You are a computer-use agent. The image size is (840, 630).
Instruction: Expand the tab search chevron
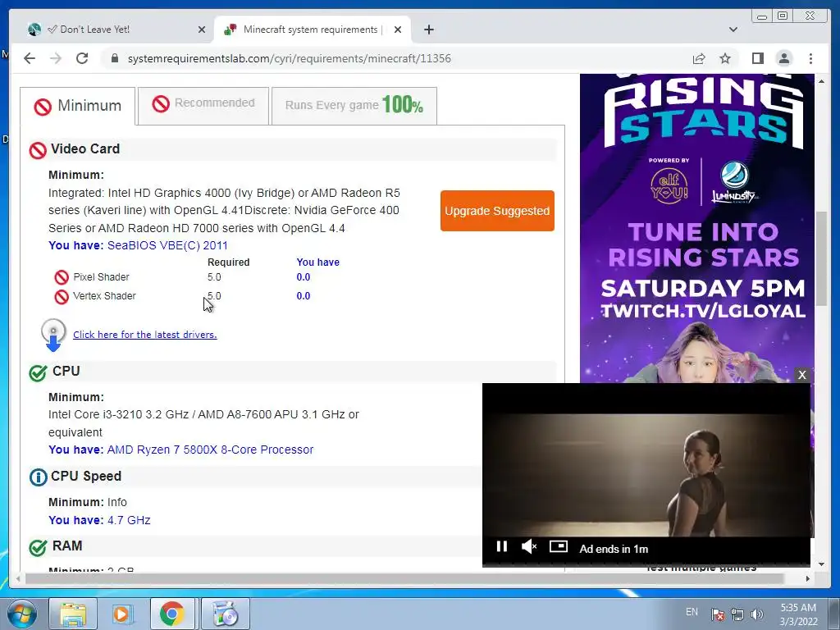pos(733,30)
